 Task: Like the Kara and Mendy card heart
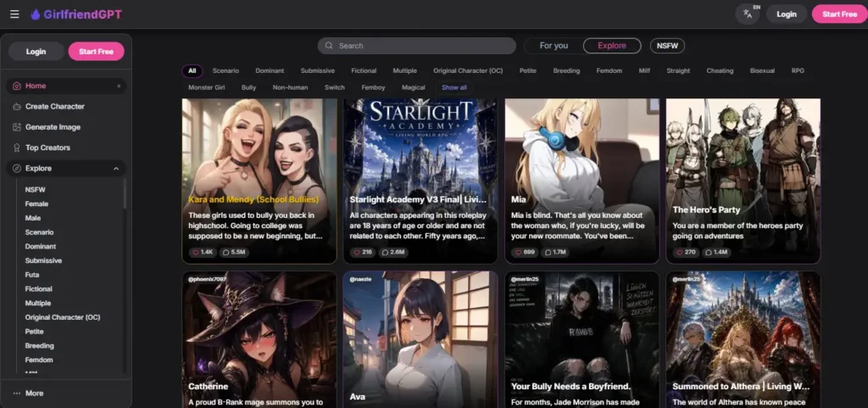point(196,252)
